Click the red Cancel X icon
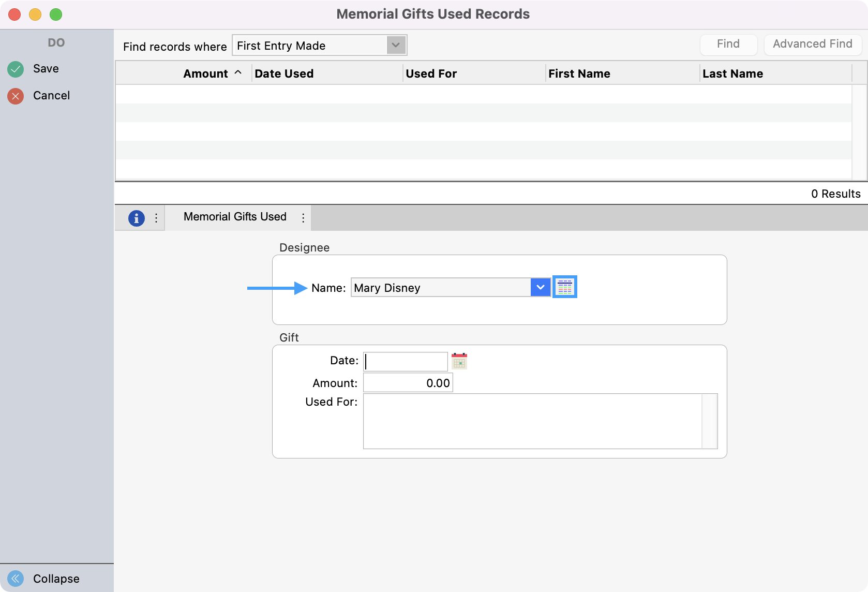Viewport: 868px width, 592px height. 16,96
